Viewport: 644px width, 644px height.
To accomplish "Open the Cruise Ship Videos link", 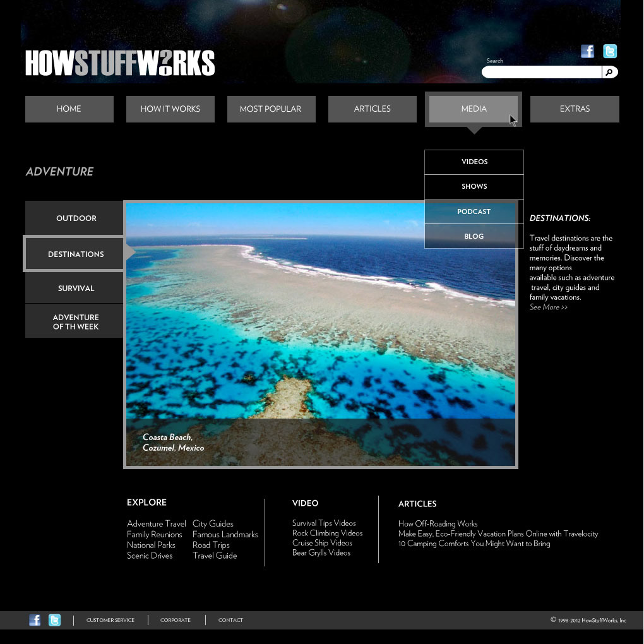I will click(322, 542).
